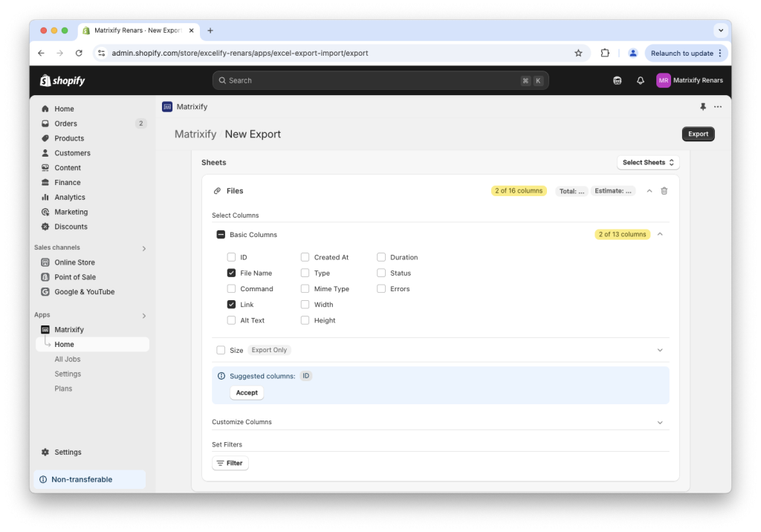Click the Export button
Screen dimensions: 761x532
tap(697, 134)
